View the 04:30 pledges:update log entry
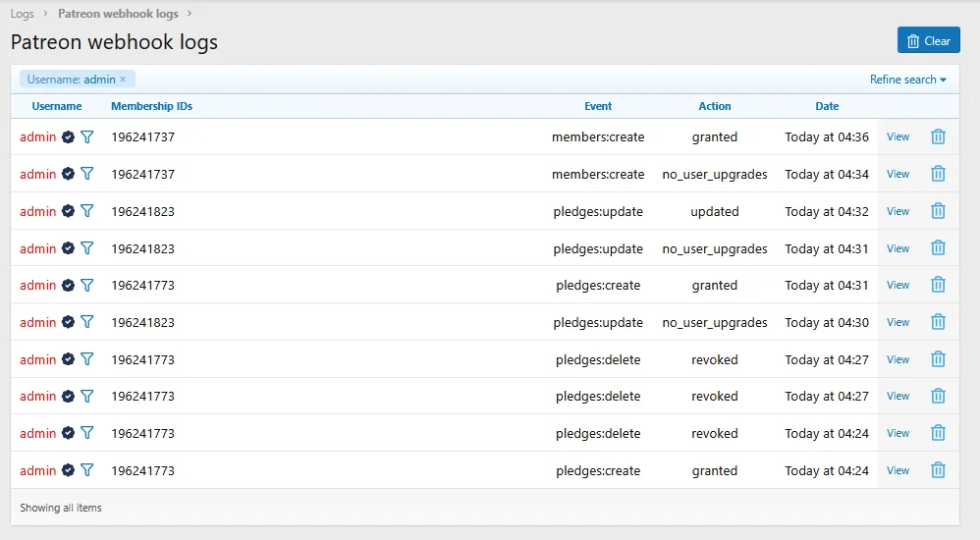The image size is (980, 540). 898,322
